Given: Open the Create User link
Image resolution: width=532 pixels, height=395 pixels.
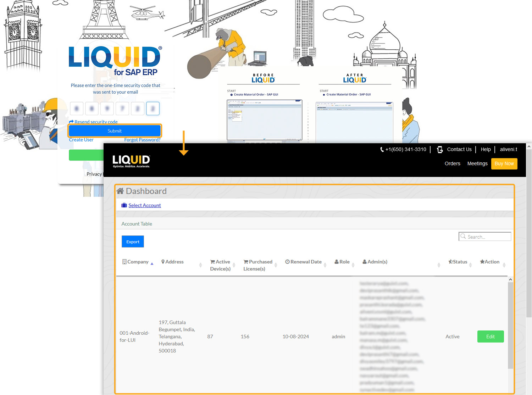Looking at the screenshot, I should 81,140.
